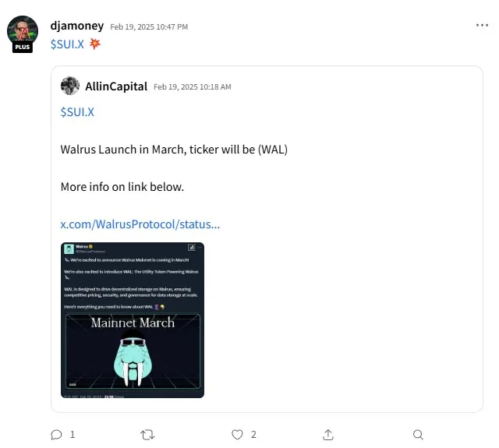Click the reply count number 1
499x448 pixels.
[73, 434]
